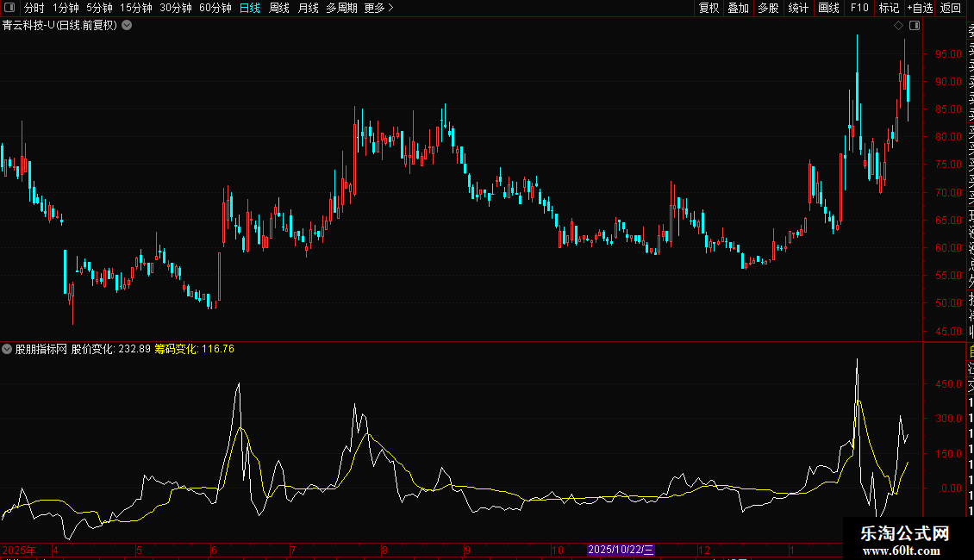Click the 450.0 indicator axis label
The image size is (974, 560).
click(x=948, y=383)
